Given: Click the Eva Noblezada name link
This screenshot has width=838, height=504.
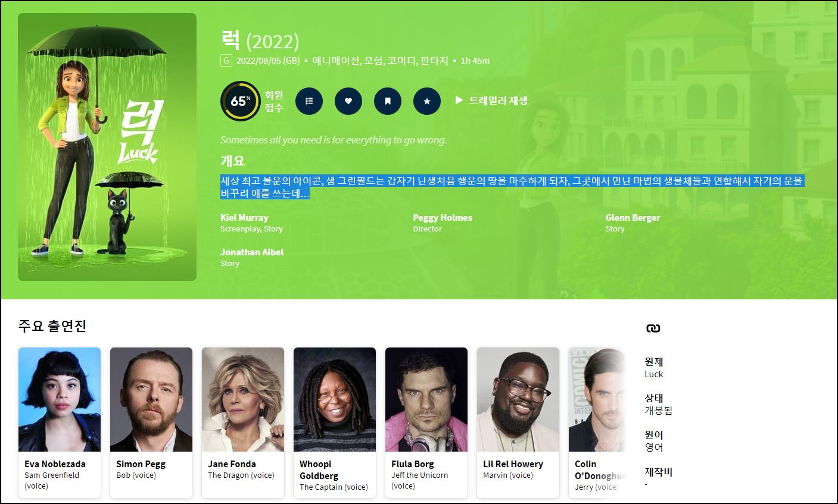Looking at the screenshot, I should [55, 464].
